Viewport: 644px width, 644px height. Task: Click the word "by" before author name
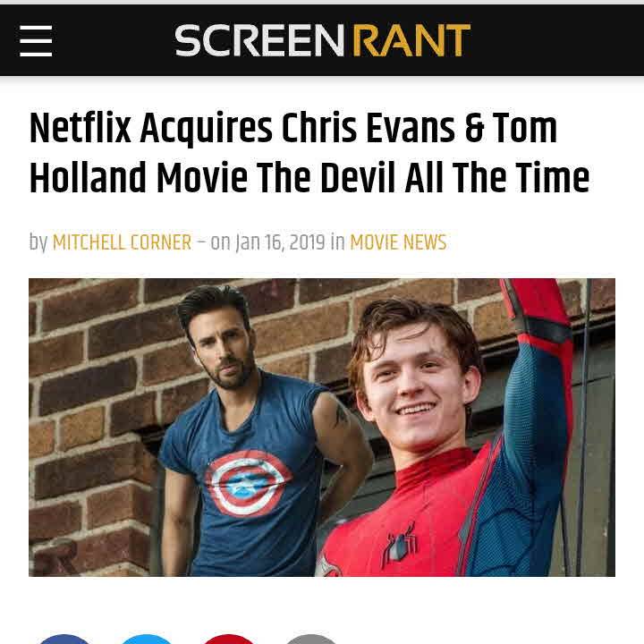[38, 242]
